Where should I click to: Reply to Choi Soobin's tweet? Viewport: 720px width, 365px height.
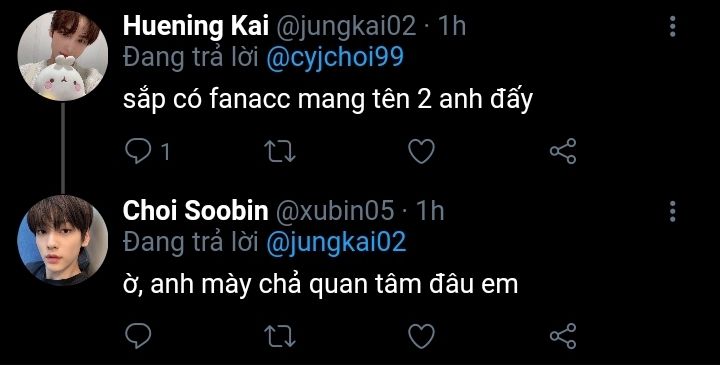[x=138, y=336]
